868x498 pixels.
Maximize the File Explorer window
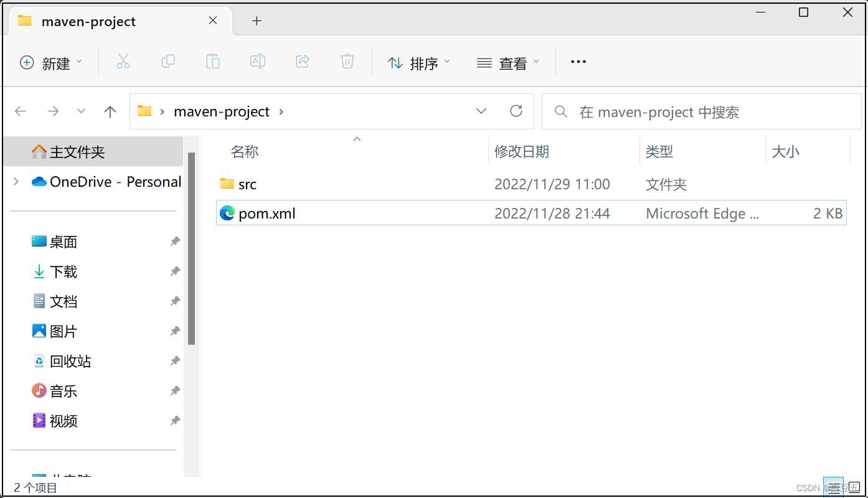click(803, 12)
